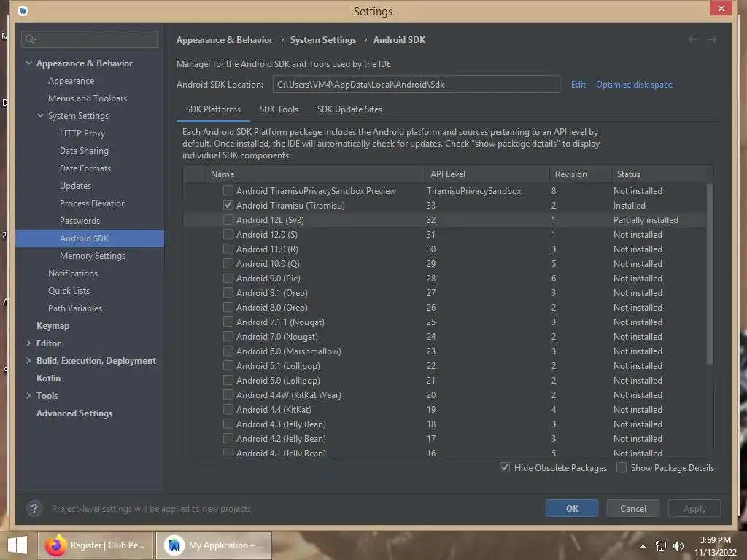Image resolution: width=747 pixels, height=560 pixels.
Task: Collapse Appearance & Behavior tree node
Action: click(x=28, y=63)
